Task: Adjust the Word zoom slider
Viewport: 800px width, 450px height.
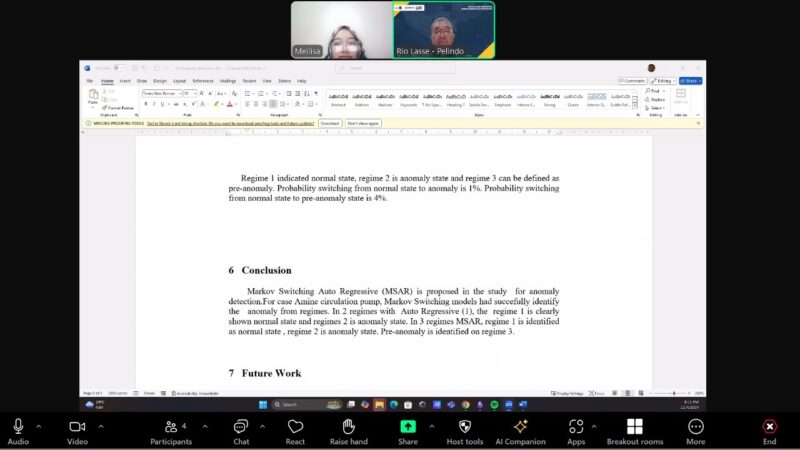Action: pos(675,393)
